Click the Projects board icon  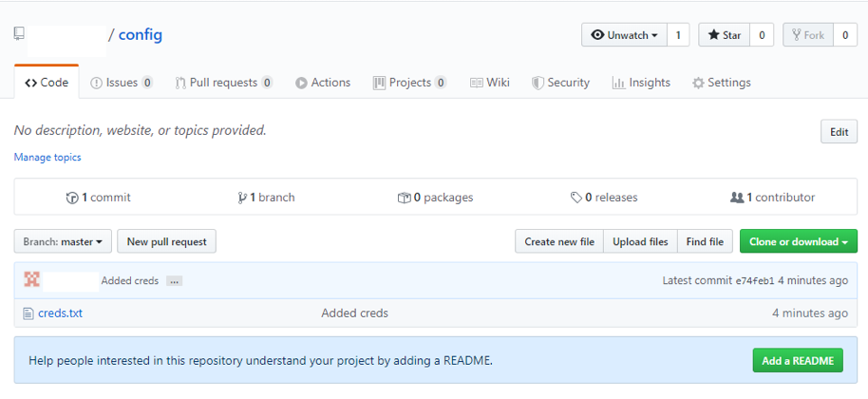coord(379,83)
